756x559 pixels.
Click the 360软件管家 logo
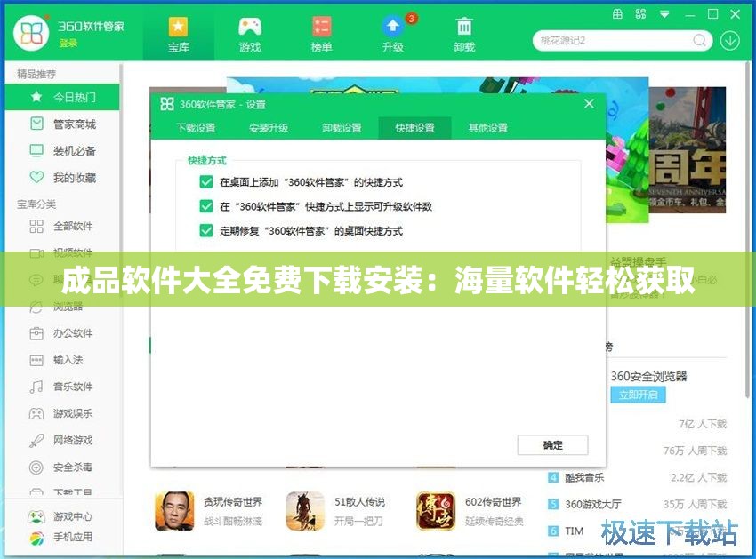point(31,33)
